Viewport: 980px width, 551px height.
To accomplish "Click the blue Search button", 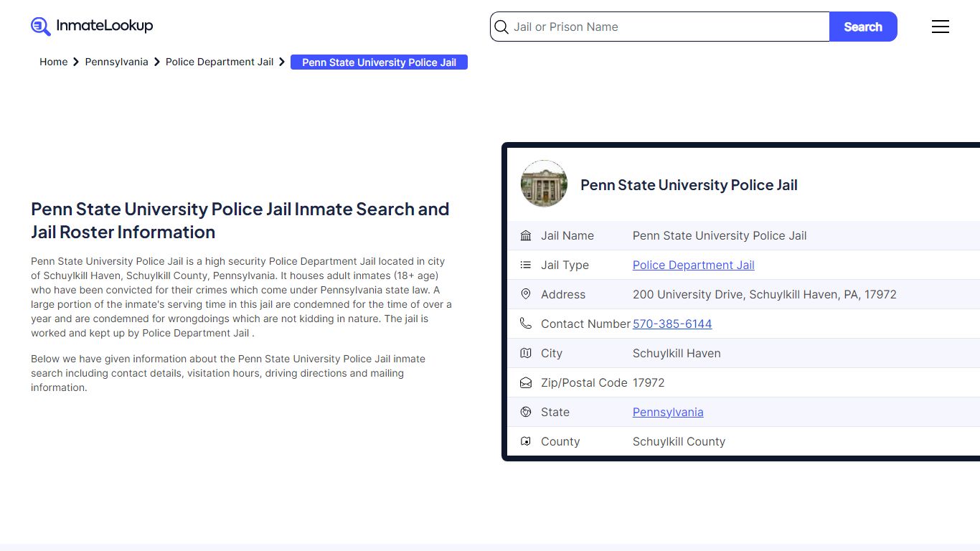I will tap(863, 27).
